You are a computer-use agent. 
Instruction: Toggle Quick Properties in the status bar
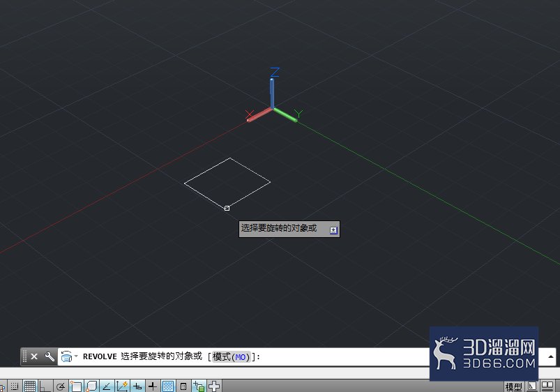click(183, 386)
